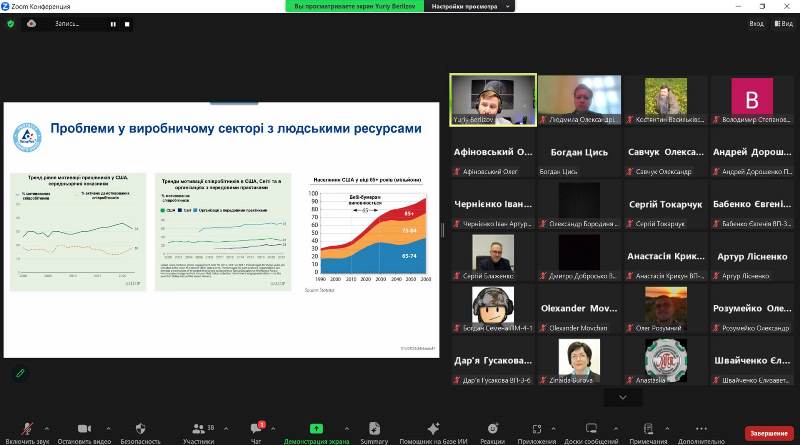Open the AI Companion assistant
Image resolution: width=800 pixels, height=445 pixels.
coord(433,433)
